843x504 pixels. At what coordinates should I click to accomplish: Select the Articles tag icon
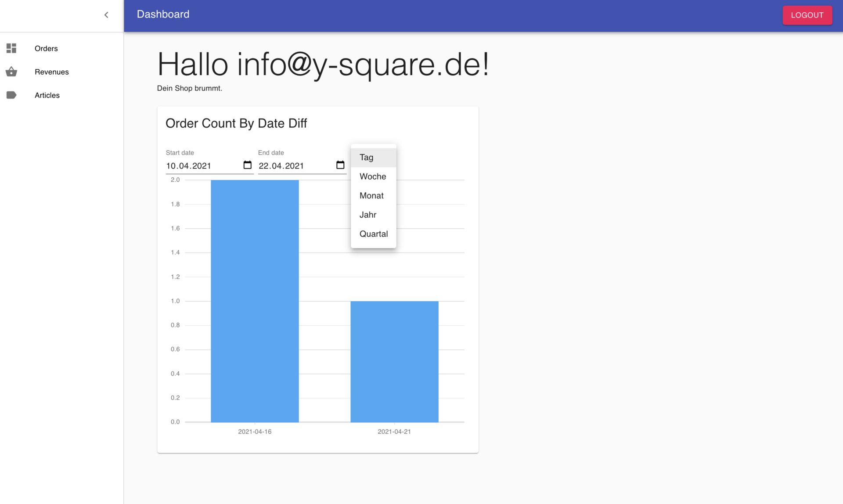click(x=11, y=95)
